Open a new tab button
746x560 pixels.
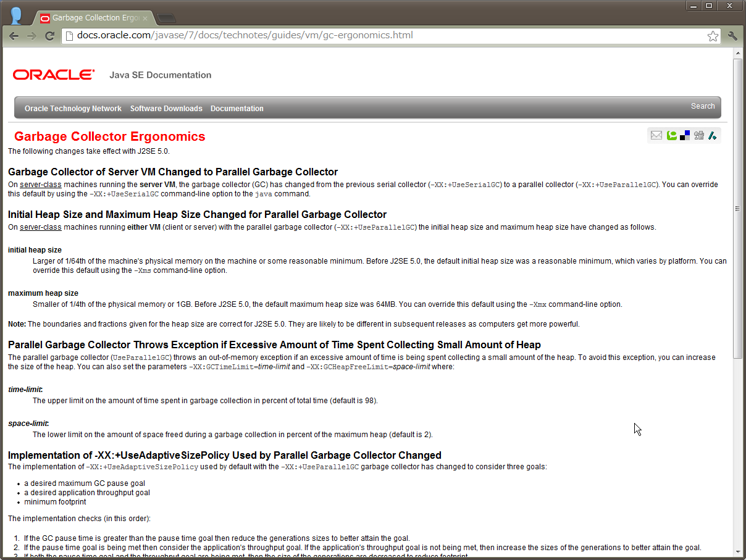pos(166,18)
